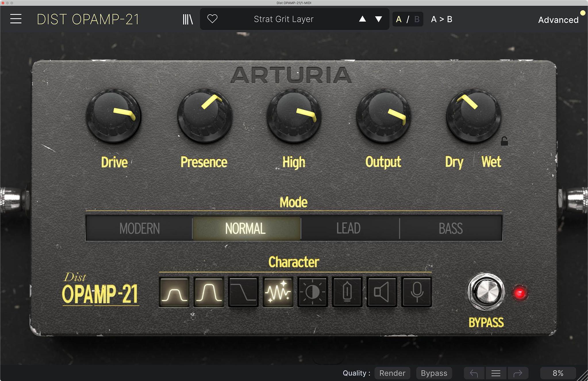This screenshot has height=381, width=588.
Task: Click the Dry/Wet lock padlock
Action: 505,141
